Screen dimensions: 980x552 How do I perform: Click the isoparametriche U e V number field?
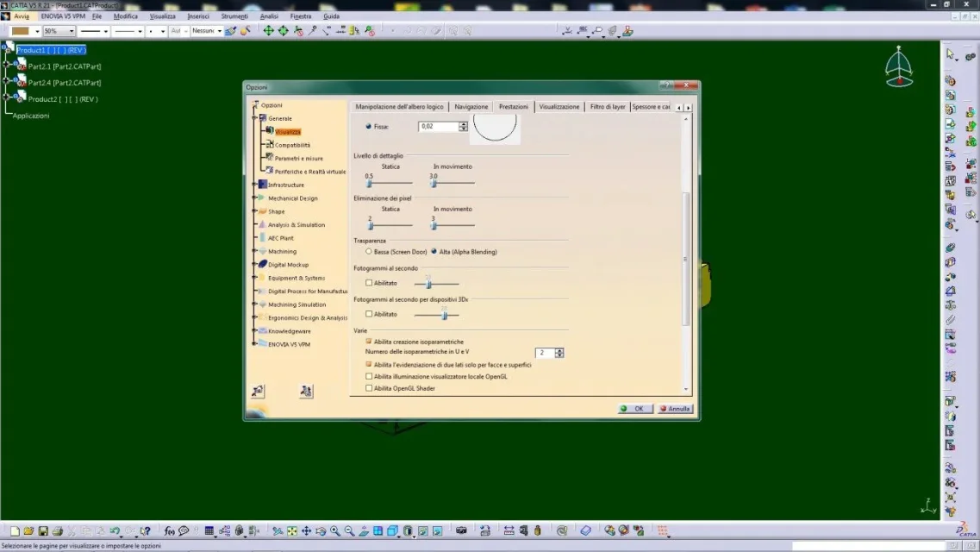coord(545,353)
